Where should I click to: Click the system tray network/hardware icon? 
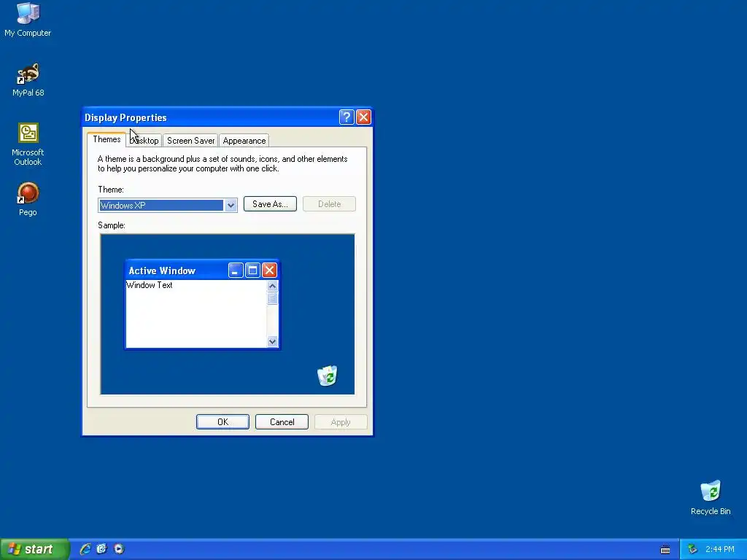(692, 550)
